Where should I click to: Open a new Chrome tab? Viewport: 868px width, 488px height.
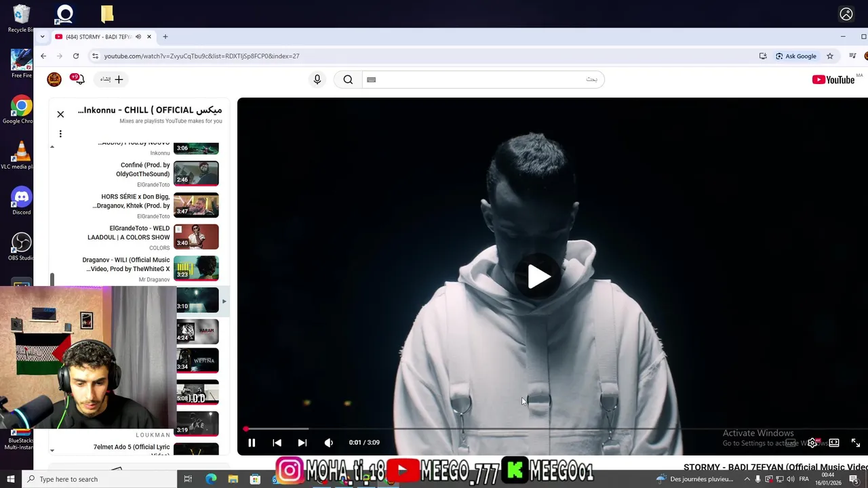(165, 37)
